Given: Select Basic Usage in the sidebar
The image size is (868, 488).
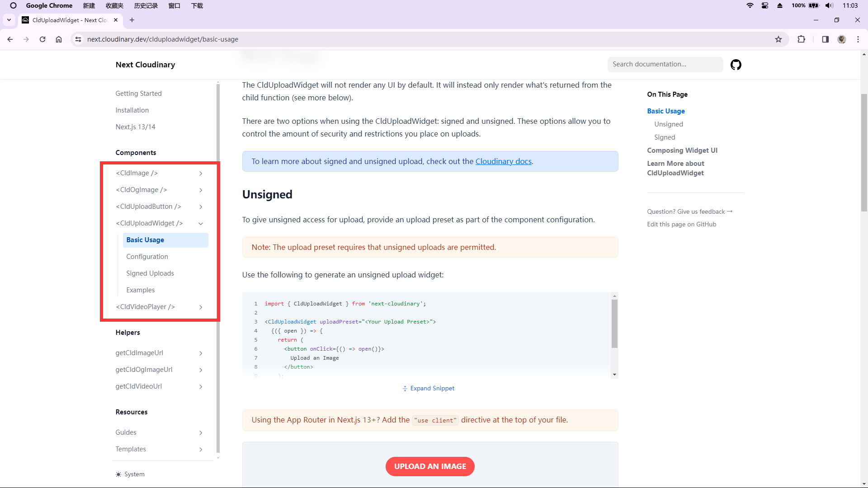Looking at the screenshot, I should click(165, 240).
